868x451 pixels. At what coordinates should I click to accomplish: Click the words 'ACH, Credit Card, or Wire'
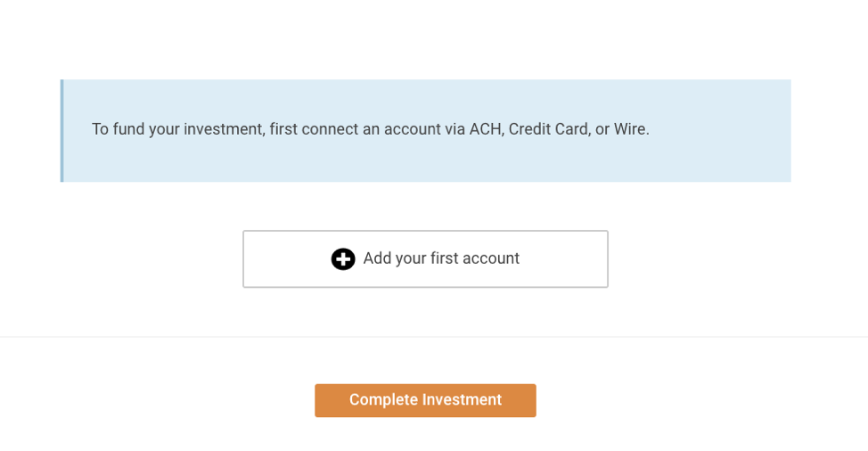pyautogui.click(x=559, y=129)
